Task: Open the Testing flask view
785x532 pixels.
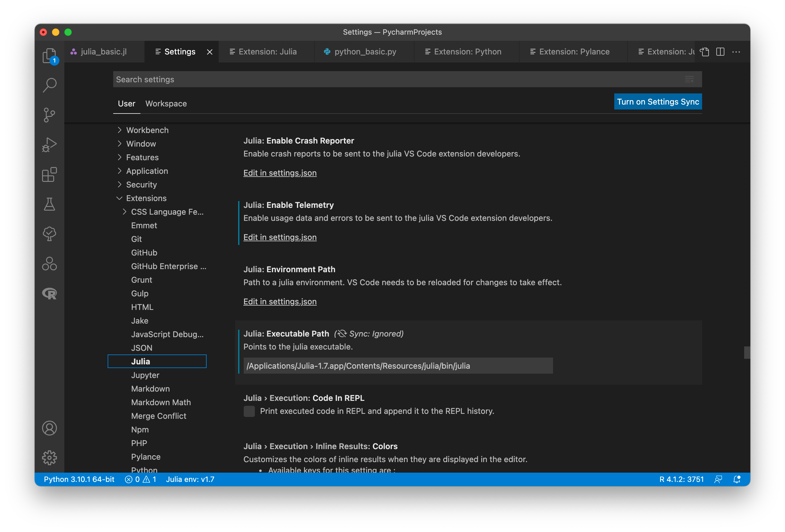Action: 49,204
